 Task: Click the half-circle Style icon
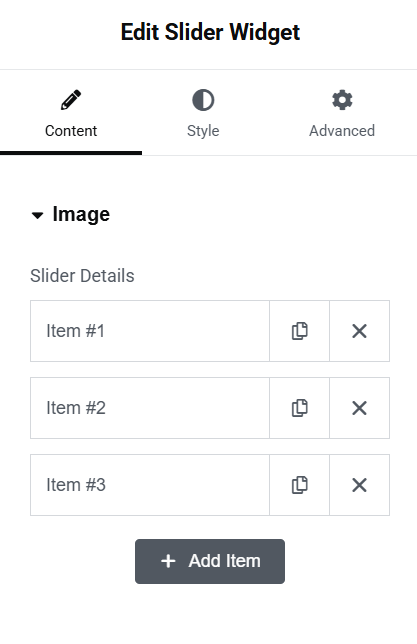click(203, 100)
